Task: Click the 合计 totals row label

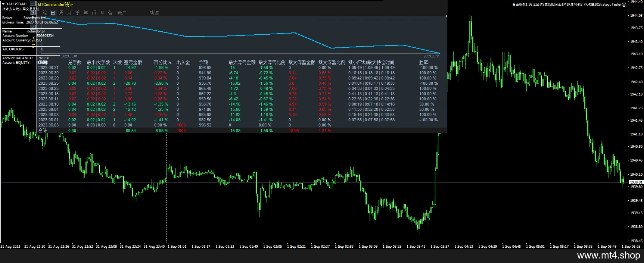Action: [43, 131]
